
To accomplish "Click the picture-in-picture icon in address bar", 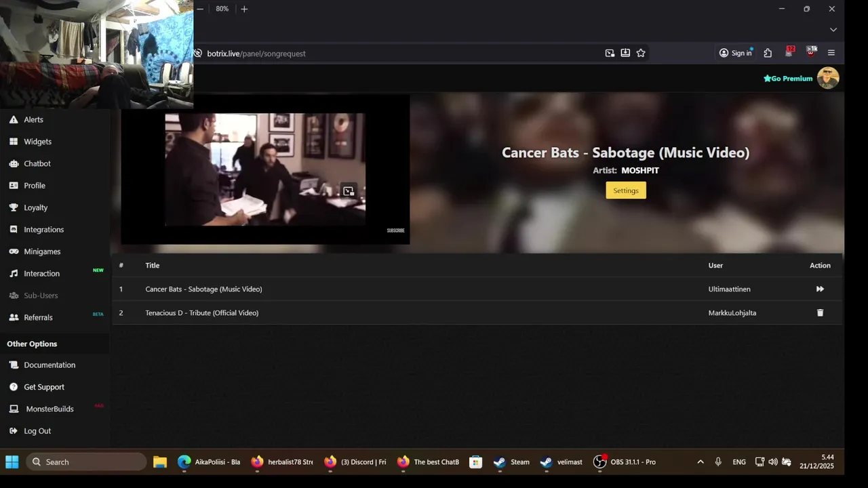I will click(610, 53).
